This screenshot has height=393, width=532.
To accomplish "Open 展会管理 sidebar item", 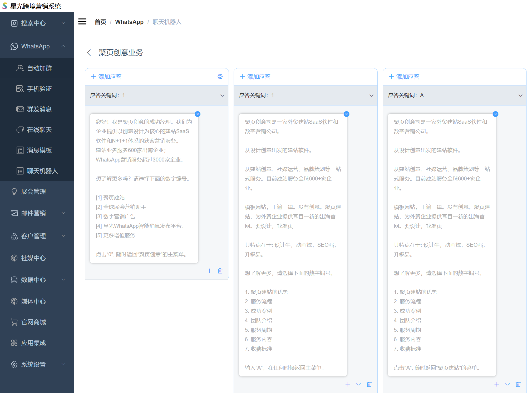I will pyautogui.click(x=33, y=192).
